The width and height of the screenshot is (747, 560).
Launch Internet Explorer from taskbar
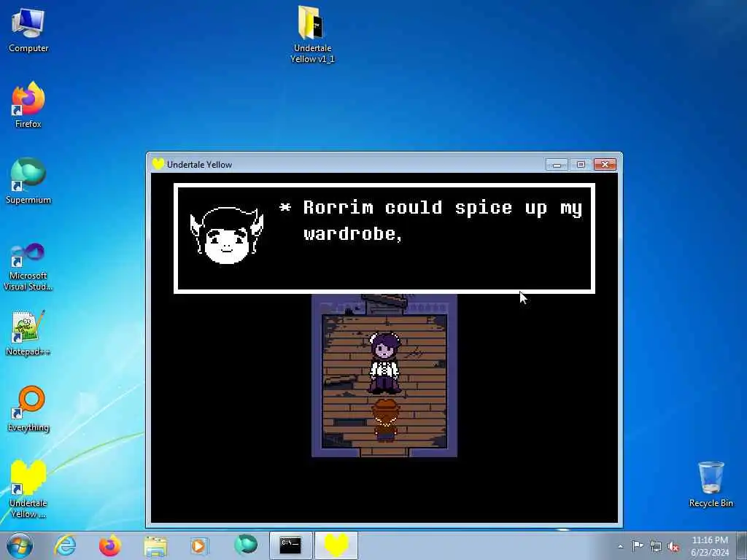click(65, 545)
